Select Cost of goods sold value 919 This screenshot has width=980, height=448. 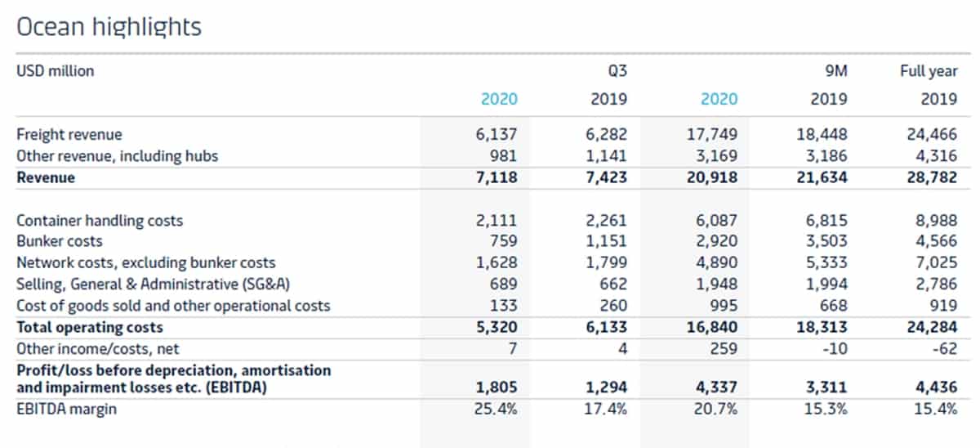click(944, 306)
